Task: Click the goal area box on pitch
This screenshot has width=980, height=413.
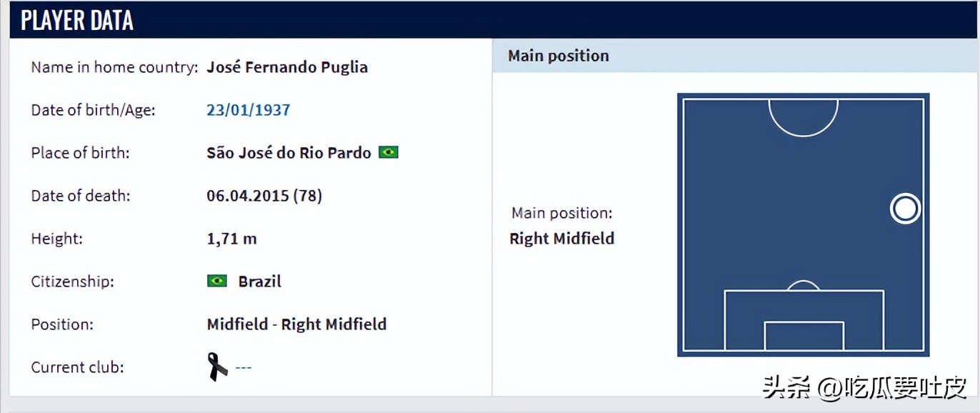Action: [x=804, y=336]
